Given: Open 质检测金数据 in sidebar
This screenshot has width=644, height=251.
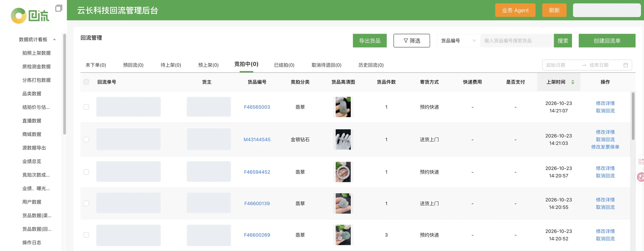Looking at the screenshot, I should point(36,67).
